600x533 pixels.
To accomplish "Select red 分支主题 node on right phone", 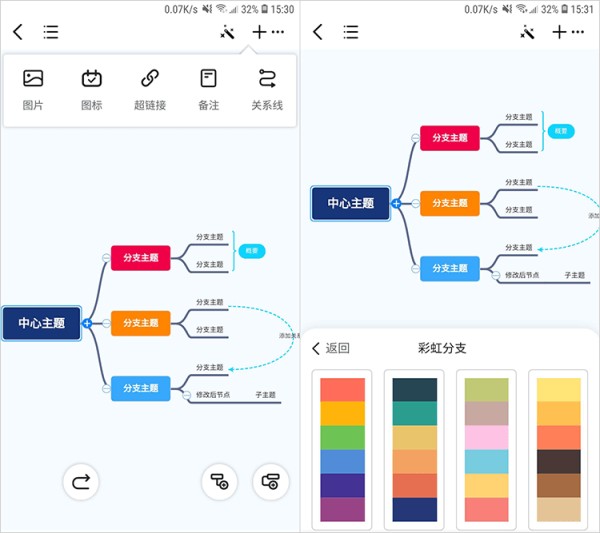I will (450, 138).
